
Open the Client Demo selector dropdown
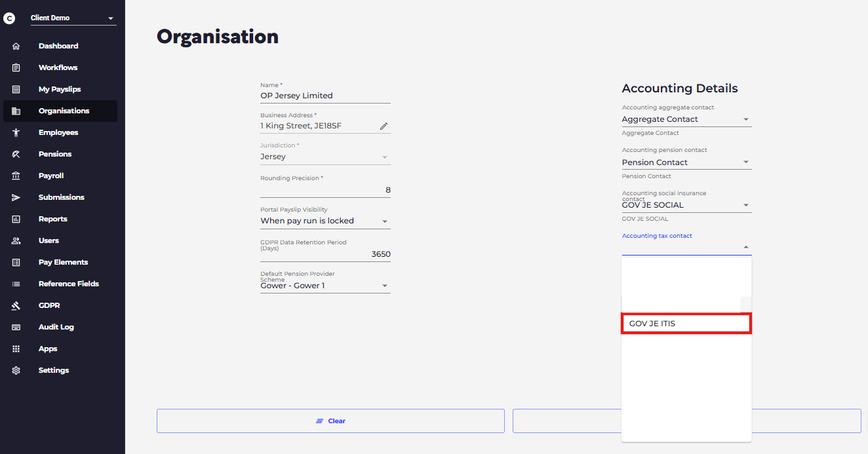click(x=73, y=18)
